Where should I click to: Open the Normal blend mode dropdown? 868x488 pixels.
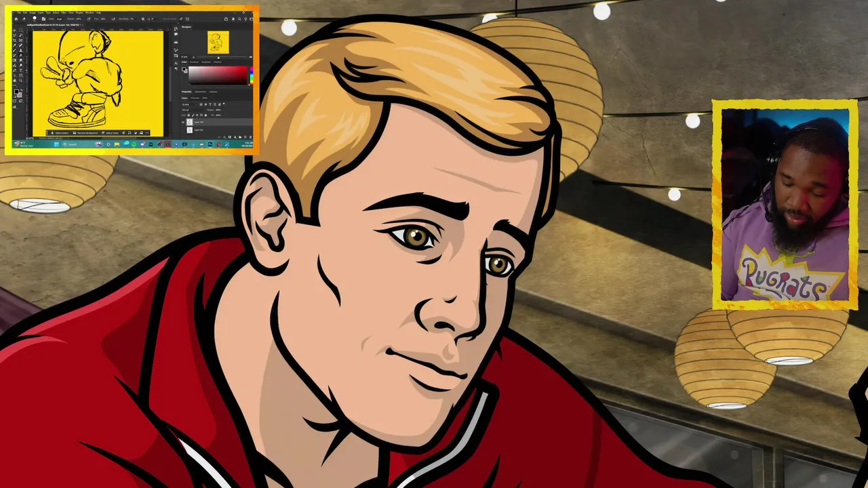pyautogui.click(x=193, y=110)
